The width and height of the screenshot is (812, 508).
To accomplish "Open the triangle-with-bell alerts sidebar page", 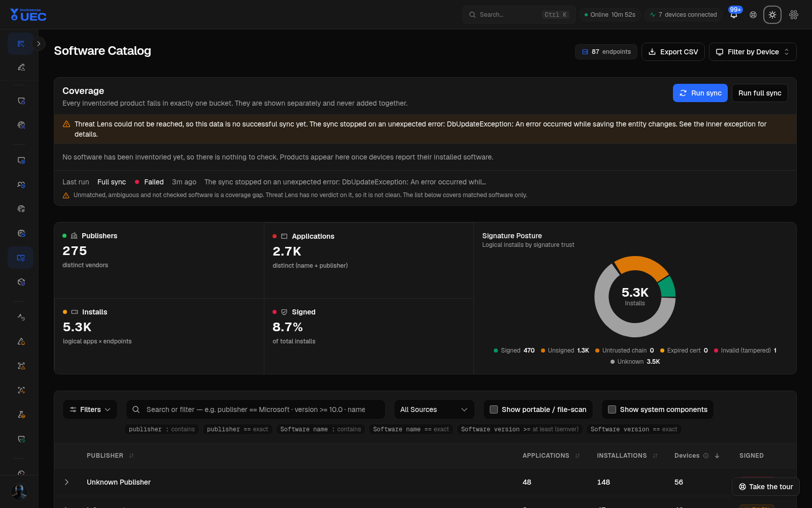I will click(x=21, y=341).
